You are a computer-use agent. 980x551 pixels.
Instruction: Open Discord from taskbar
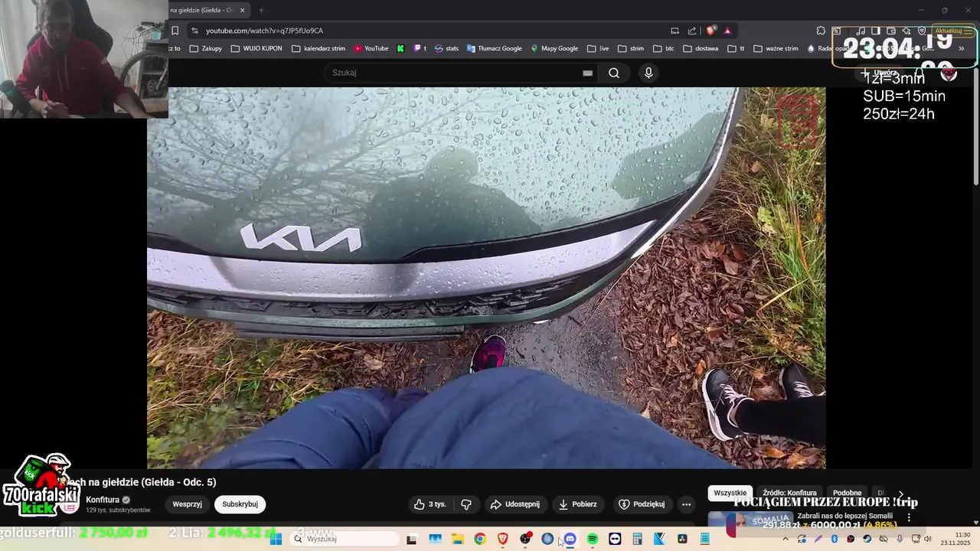pyautogui.click(x=570, y=539)
